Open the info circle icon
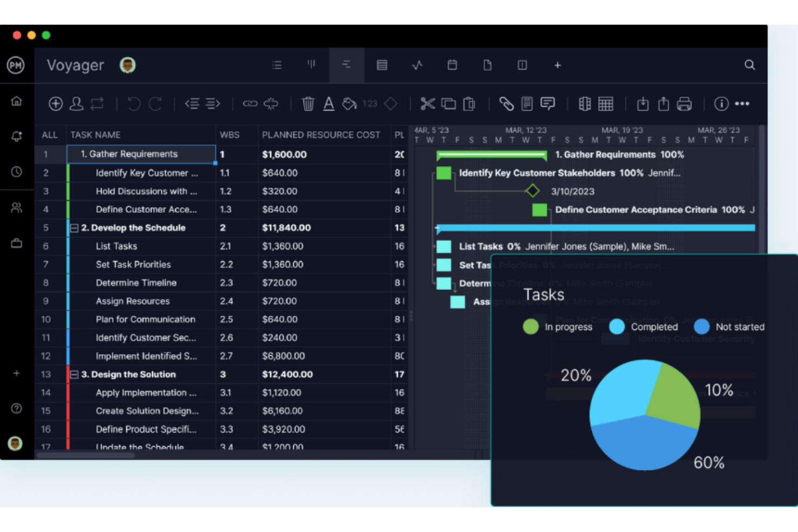 pos(721,103)
